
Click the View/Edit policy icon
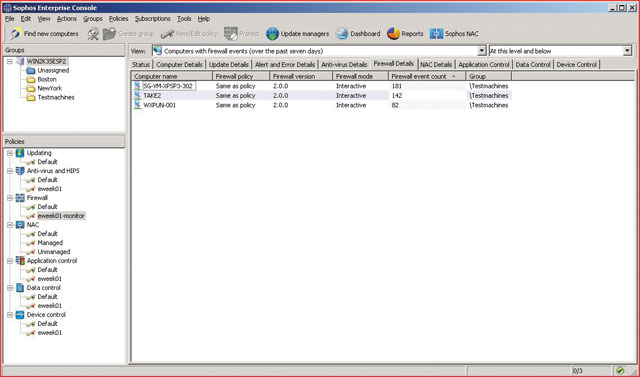(167, 34)
